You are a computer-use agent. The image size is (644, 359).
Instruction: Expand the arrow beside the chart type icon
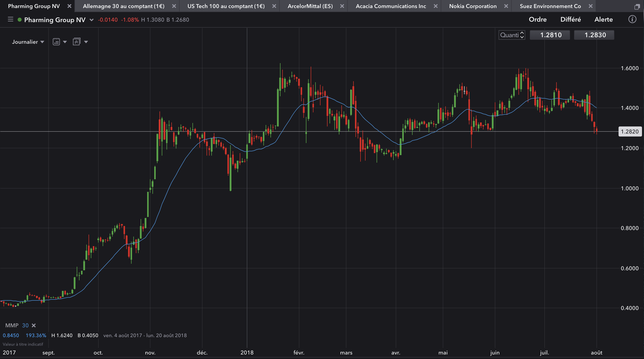pyautogui.click(x=65, y=42)
